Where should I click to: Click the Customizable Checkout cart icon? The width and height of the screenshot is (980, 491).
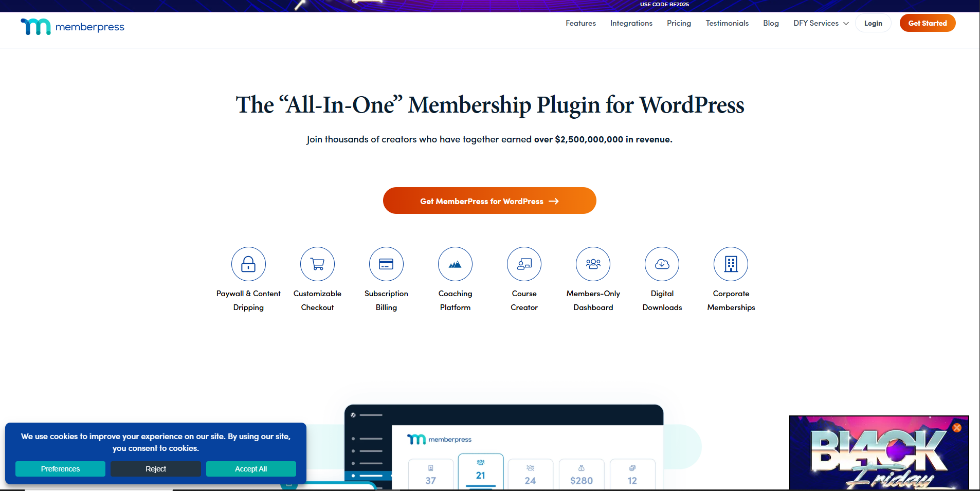[317, 264]
